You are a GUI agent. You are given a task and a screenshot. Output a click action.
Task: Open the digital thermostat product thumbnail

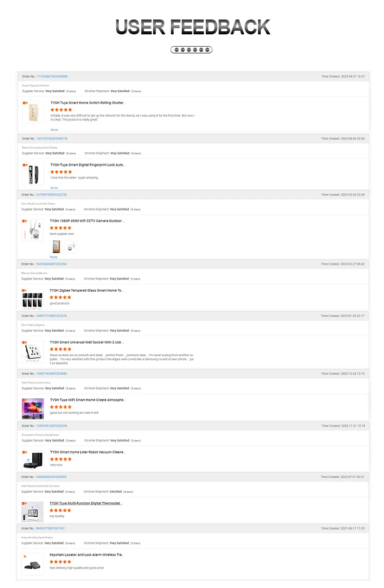pyautogui.click(x=33, y=512)
